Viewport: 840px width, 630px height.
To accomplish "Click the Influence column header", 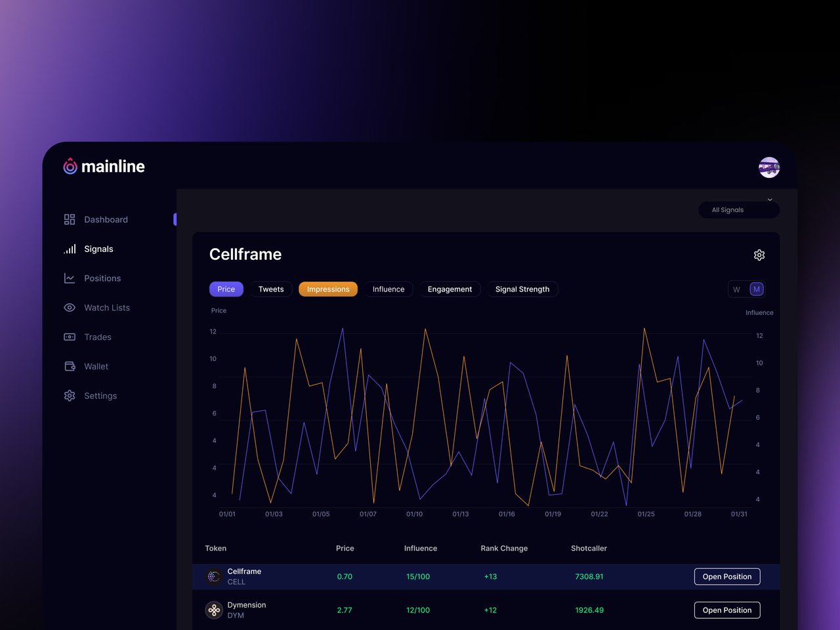I will 420,549.
